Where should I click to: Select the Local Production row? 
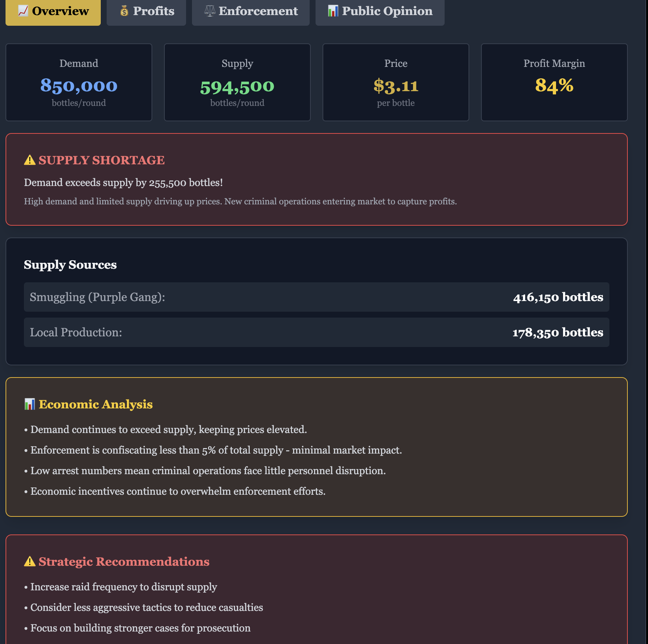(x=316, y=332)
